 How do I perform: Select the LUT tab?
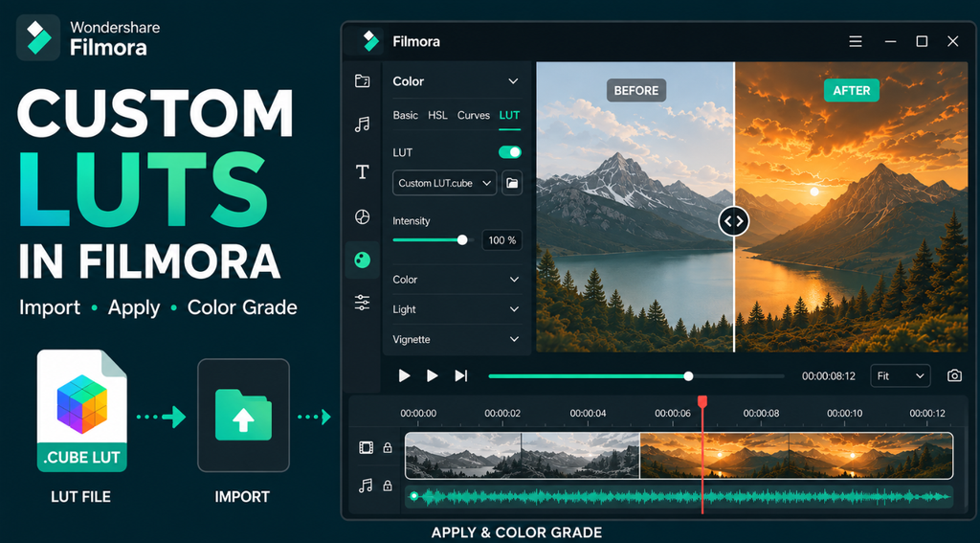[x=509, y=115]
